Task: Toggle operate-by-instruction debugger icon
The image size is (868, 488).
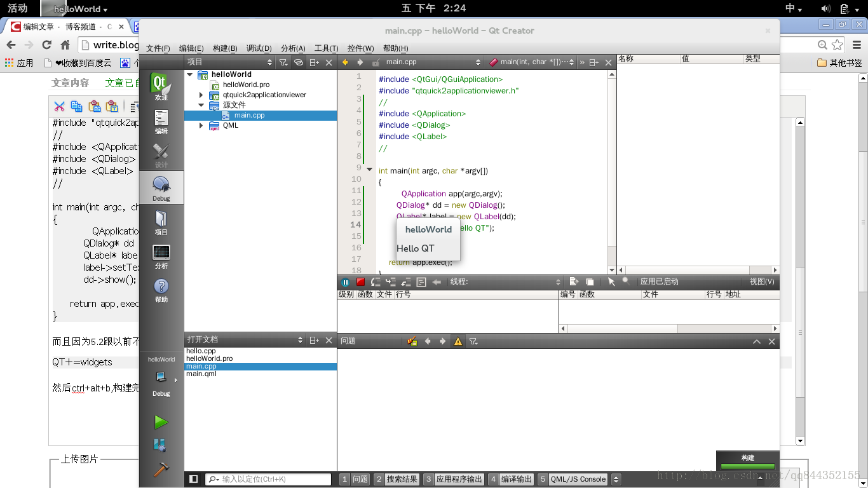Action: click(421, 282)
